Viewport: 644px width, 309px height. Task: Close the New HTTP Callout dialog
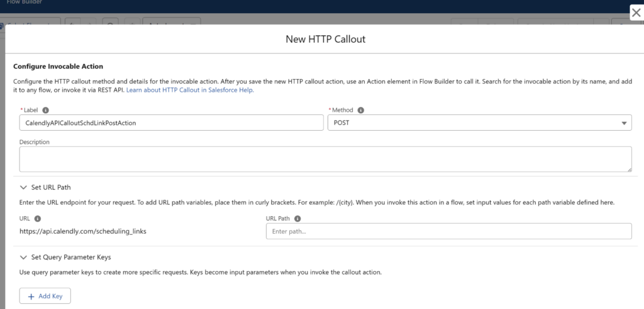[x=636, y=13]
